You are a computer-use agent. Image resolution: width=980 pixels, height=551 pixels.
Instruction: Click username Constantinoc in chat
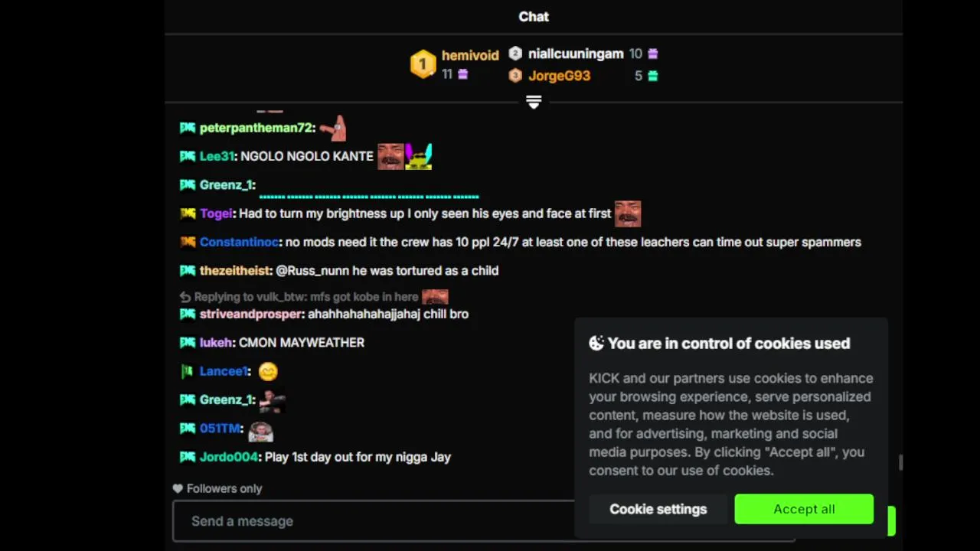click(x=239, y=242)
